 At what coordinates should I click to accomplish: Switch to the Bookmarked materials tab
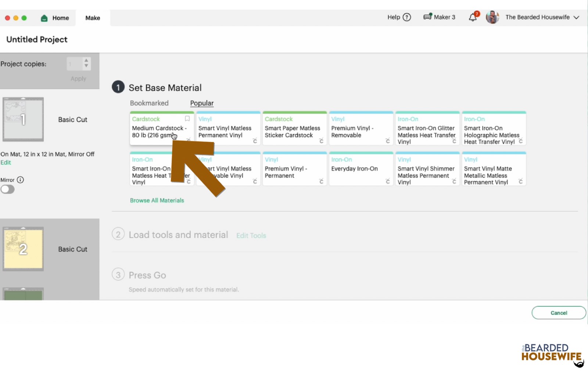tap(149, 103)
